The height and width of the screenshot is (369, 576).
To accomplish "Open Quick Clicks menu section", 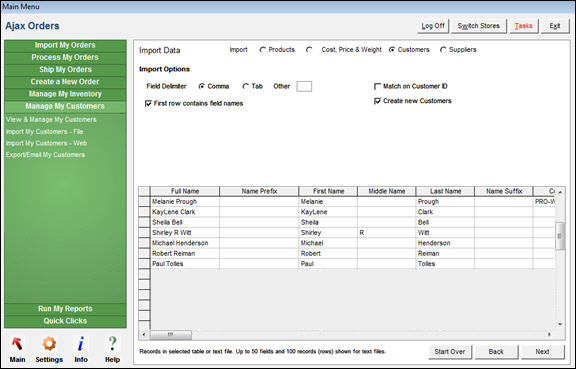I will point(65,321).
